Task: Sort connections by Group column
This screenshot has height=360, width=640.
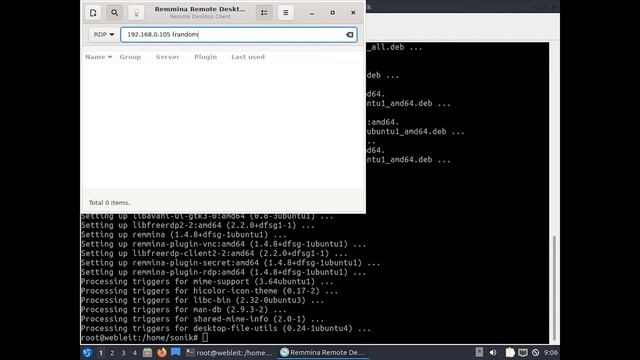Action: click(x=130, y=57)
